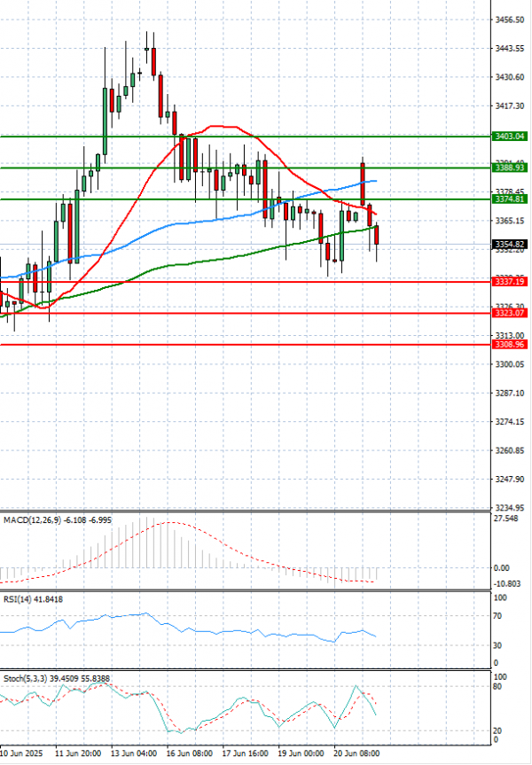Click the 0.00 MACD scale value

click(x=501, y=568)
